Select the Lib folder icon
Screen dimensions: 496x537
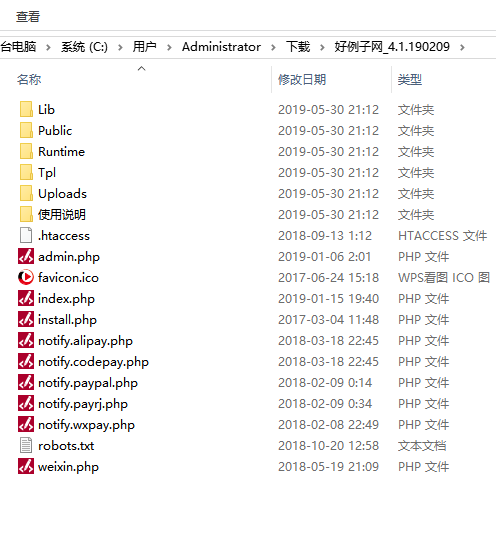[26, 109]
